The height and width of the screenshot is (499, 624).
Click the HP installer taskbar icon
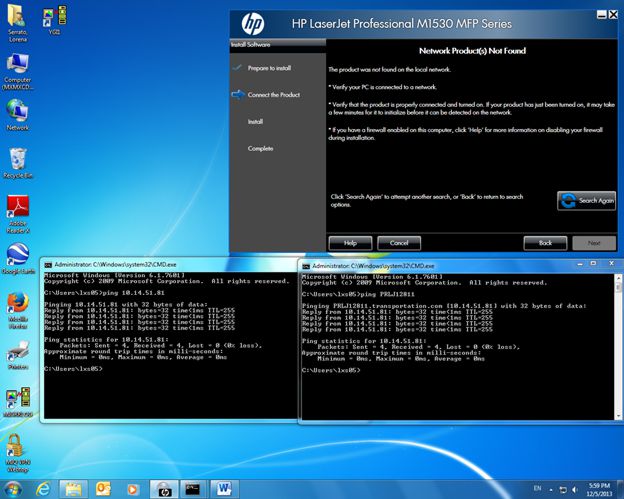pyautogui.click(x=163, y=488)
